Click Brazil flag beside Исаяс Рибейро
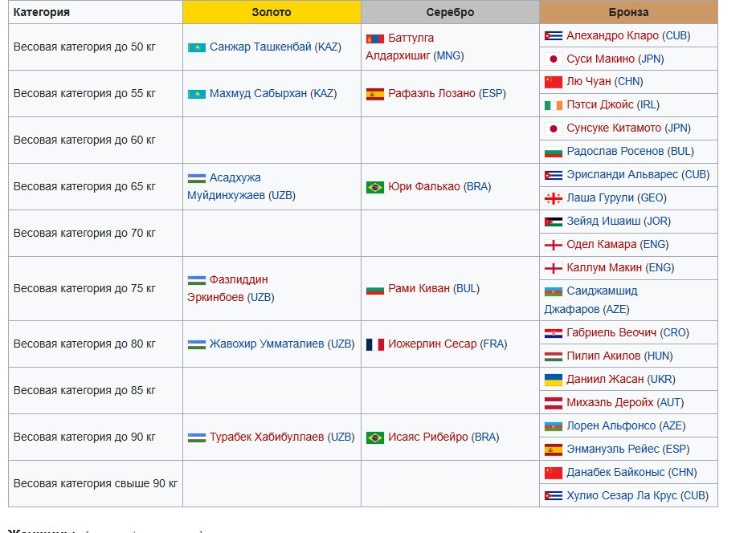This screenshot has height=533, width=756. [374, 437]
